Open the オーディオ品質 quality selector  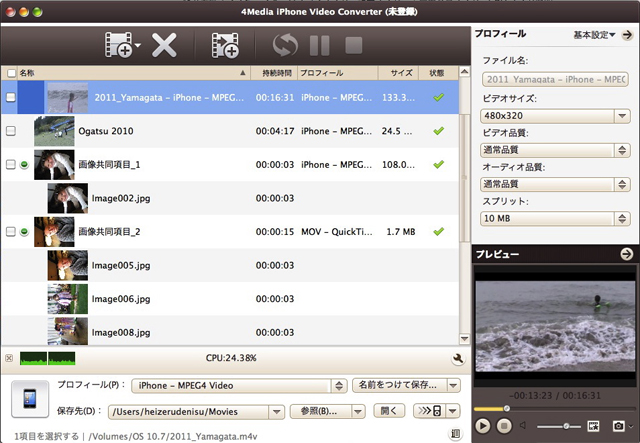[555, 184]
